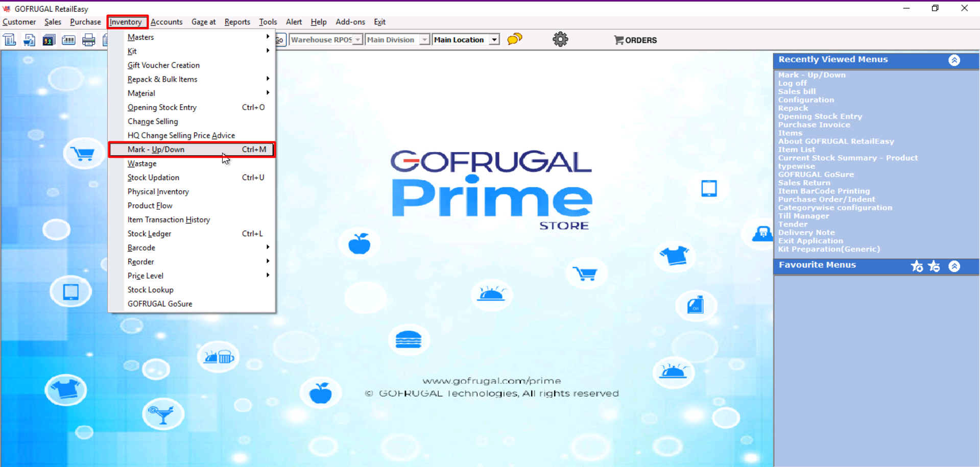
Task: Click the first document toolbar icon
Action: pyautogui.click(x=10, y=40)
